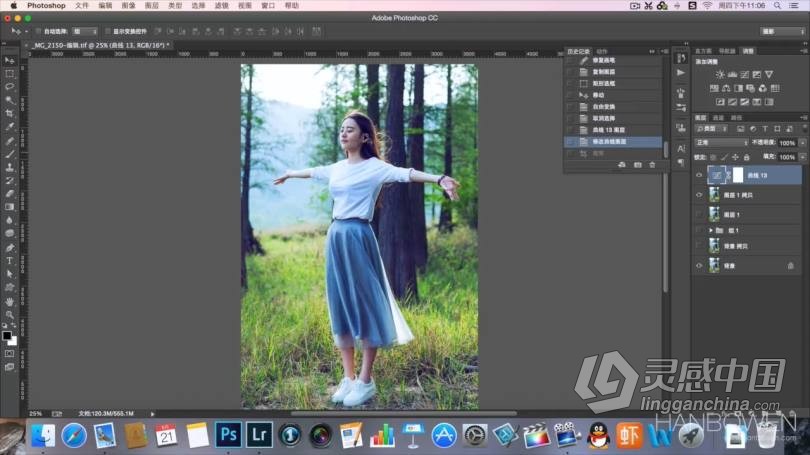Open Safari from the dock

click(x=74, y=435)
